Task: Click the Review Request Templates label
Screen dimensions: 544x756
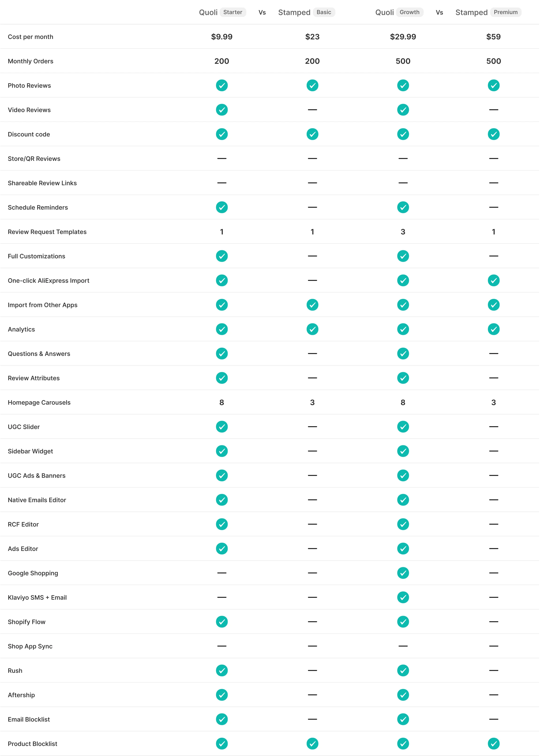Action: [x=47, y=232]
